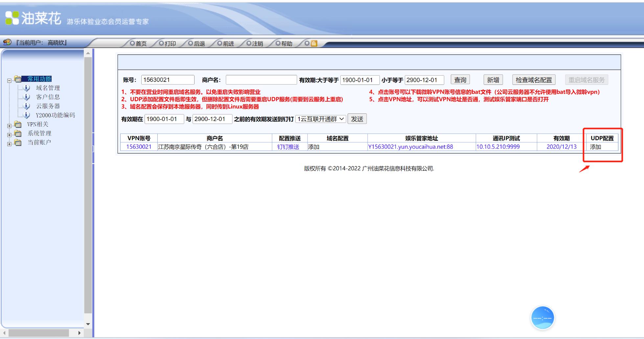Image resolution: width=644 pixels, height=339 pixels.
Task: Click the info icon beside 域名管理
Action: [x=27, y=88]
